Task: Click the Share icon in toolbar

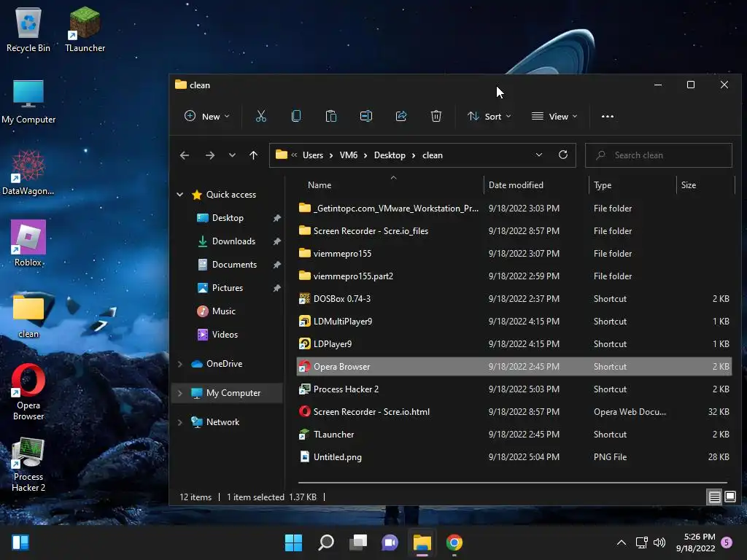Action: click(401, 116)
